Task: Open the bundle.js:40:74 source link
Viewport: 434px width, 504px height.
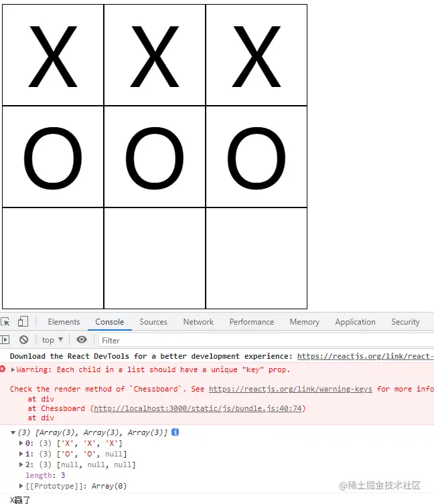Action: pos(198,408)
